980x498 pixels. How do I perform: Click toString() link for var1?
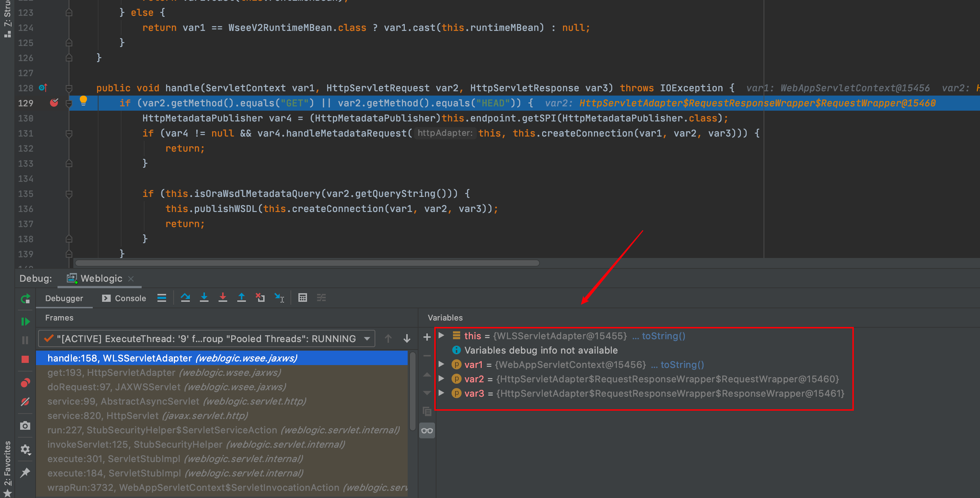click(682, 365)
